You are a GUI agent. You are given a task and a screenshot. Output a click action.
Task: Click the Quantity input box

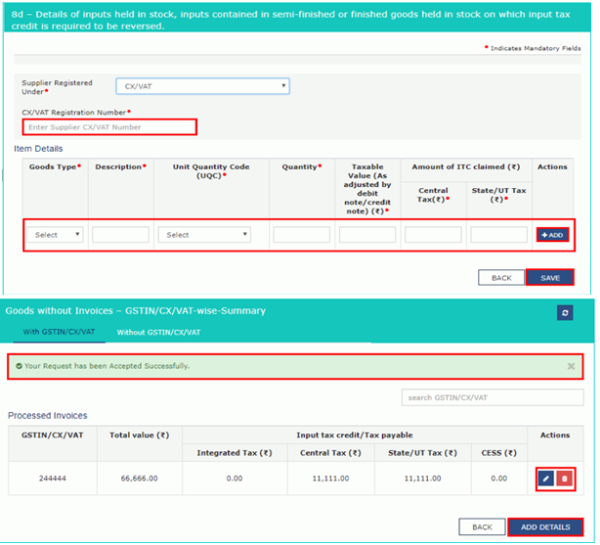click(x=301, y=235)
